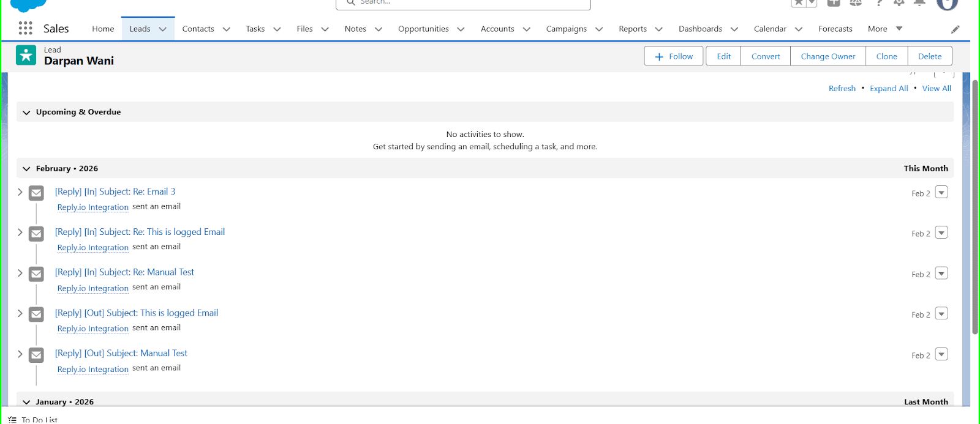Click the Expand All link

[889, 89]
